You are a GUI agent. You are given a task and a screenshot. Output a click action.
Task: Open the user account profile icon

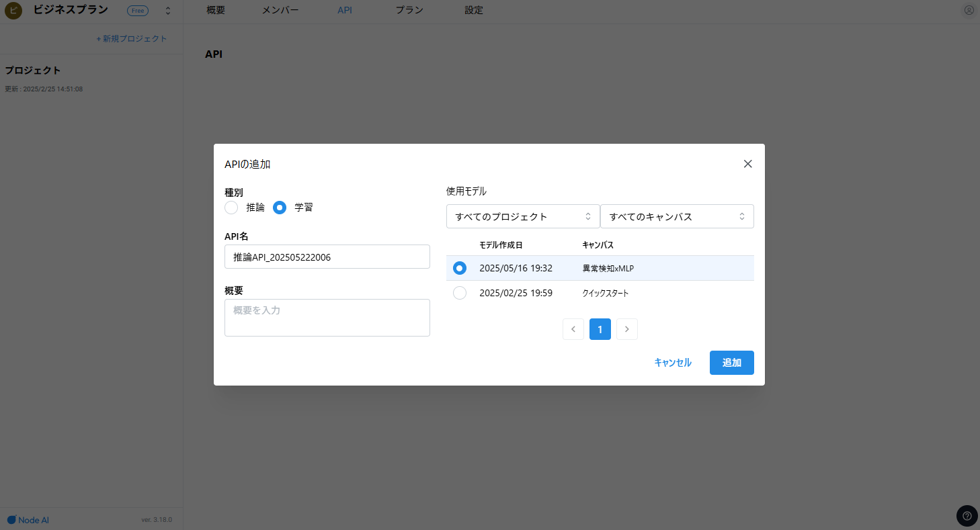969,10
